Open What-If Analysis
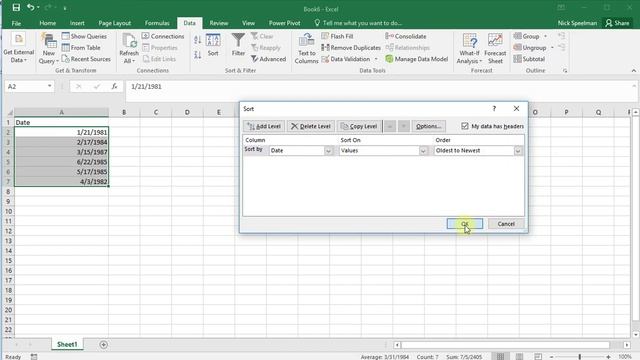640x360 pixels. click(469, 48)
